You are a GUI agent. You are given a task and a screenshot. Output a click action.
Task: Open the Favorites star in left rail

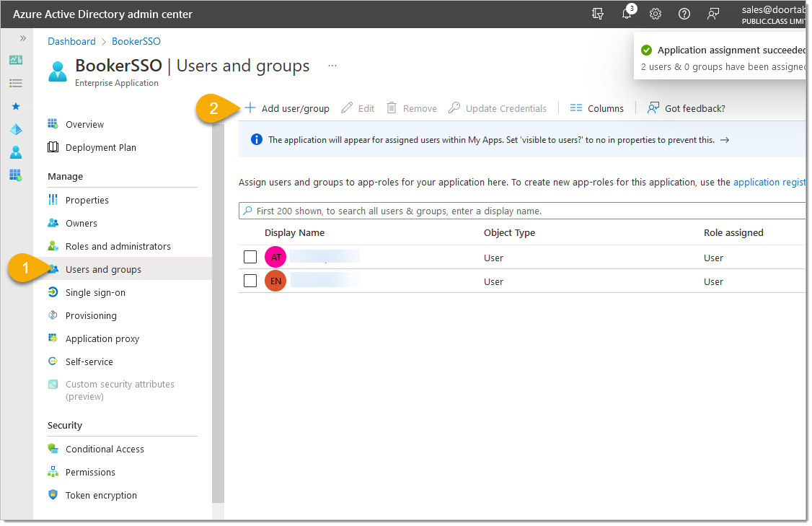(x=16, y=106)
